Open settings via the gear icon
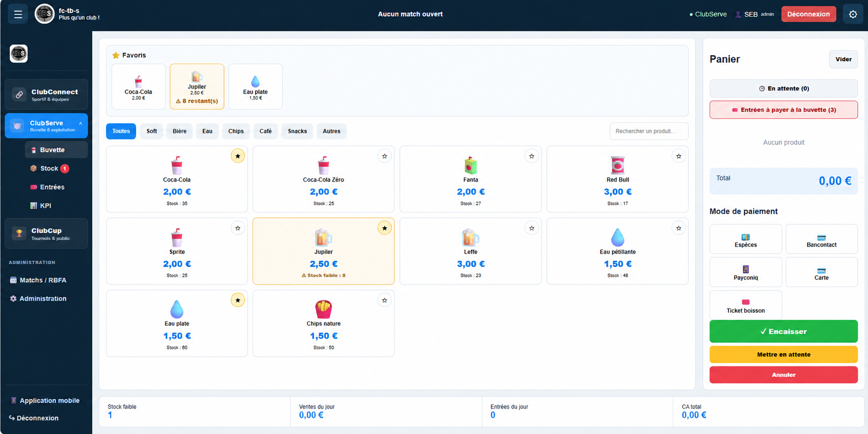This screenshot has width=868, height=434. (853, 14)
